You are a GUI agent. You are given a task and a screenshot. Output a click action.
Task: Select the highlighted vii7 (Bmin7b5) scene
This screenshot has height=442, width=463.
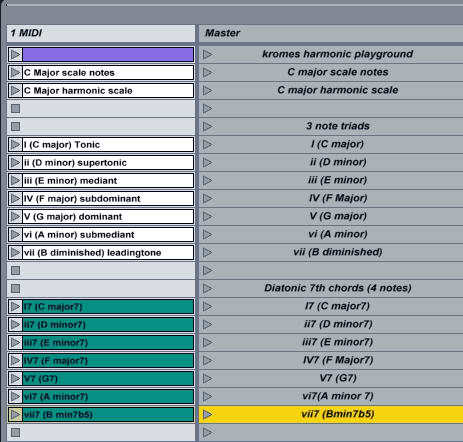pyautogui.click(x=331, y=414)
